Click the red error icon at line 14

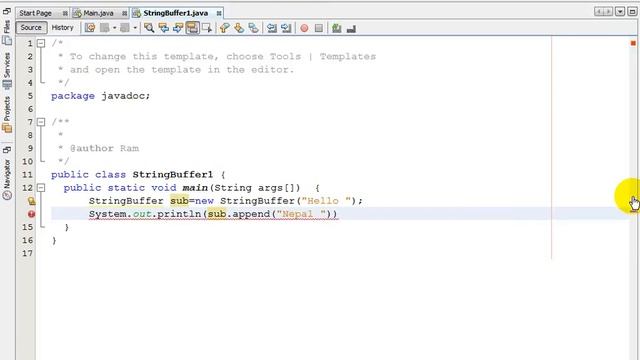pyautogui.click(x=31, y=214)
